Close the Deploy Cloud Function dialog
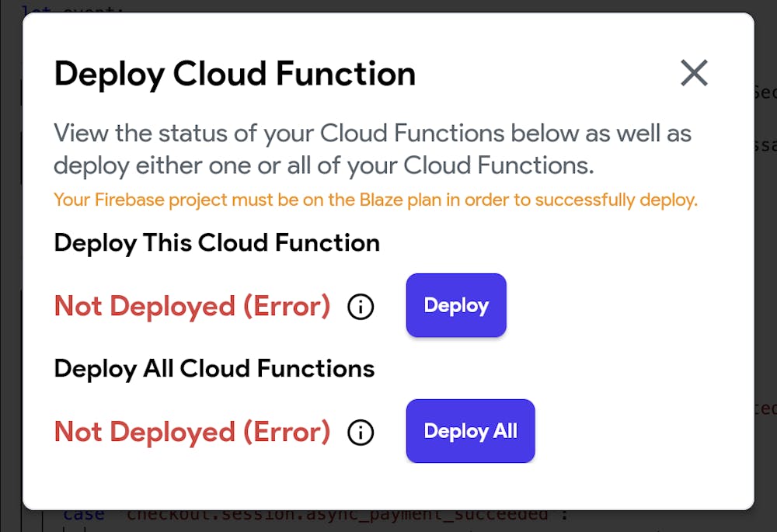The height and width of the screenshot is (532, 777). tap(694, 73)
